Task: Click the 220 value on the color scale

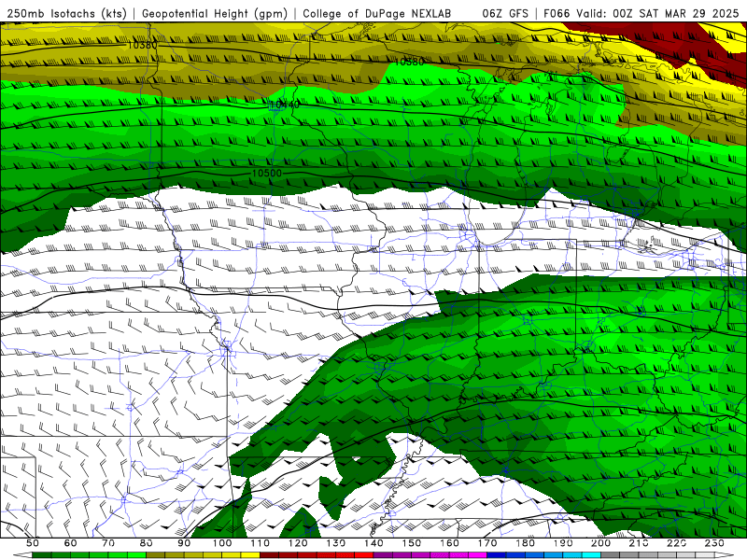Action: click(676, 543)
